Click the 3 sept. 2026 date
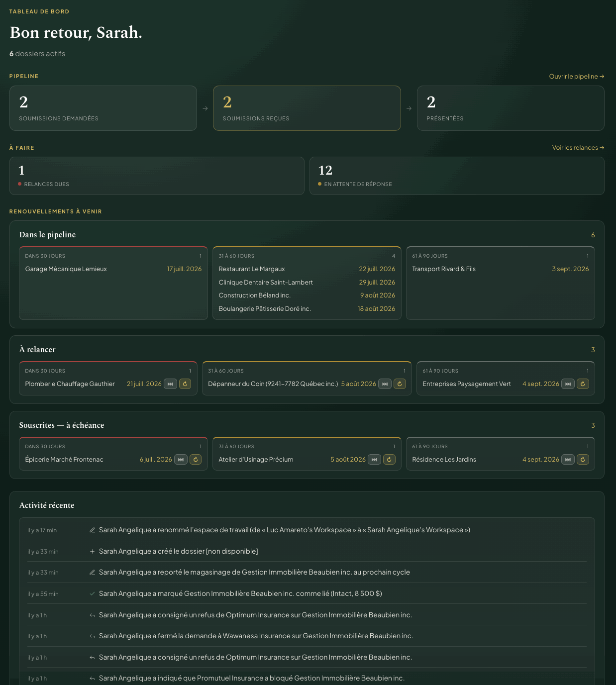 pos(570,269)
